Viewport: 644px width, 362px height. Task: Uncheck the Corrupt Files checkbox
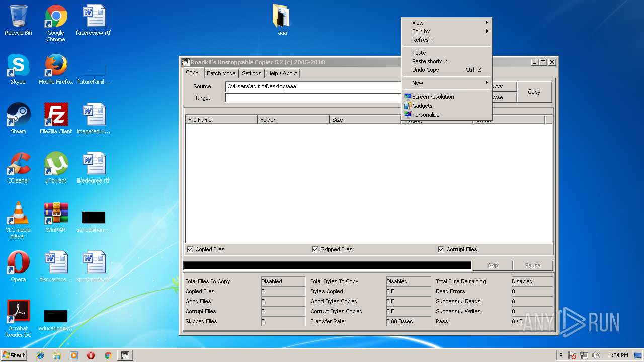(441, 249)
